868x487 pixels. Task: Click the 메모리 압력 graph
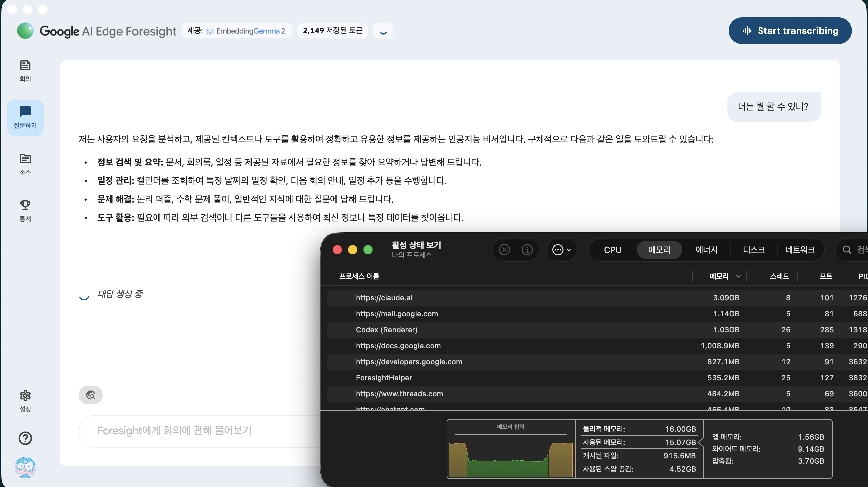tap(511, 449)
